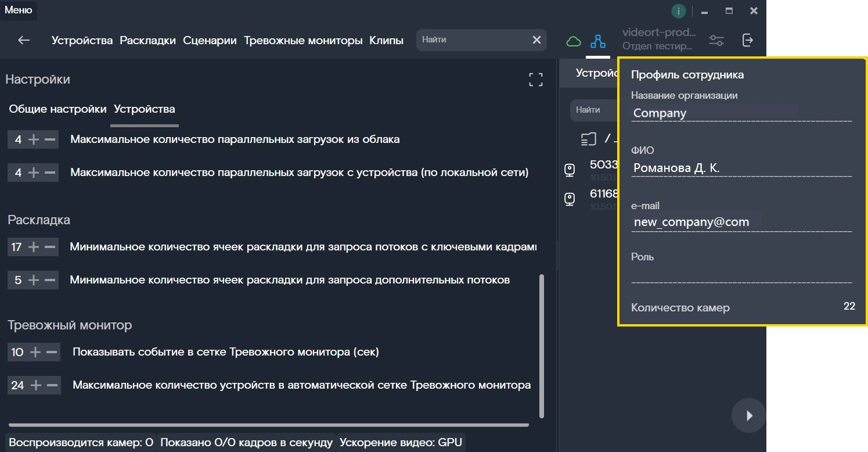Click the videort-prod account name
868x452 pixels.
pos(659,33)
